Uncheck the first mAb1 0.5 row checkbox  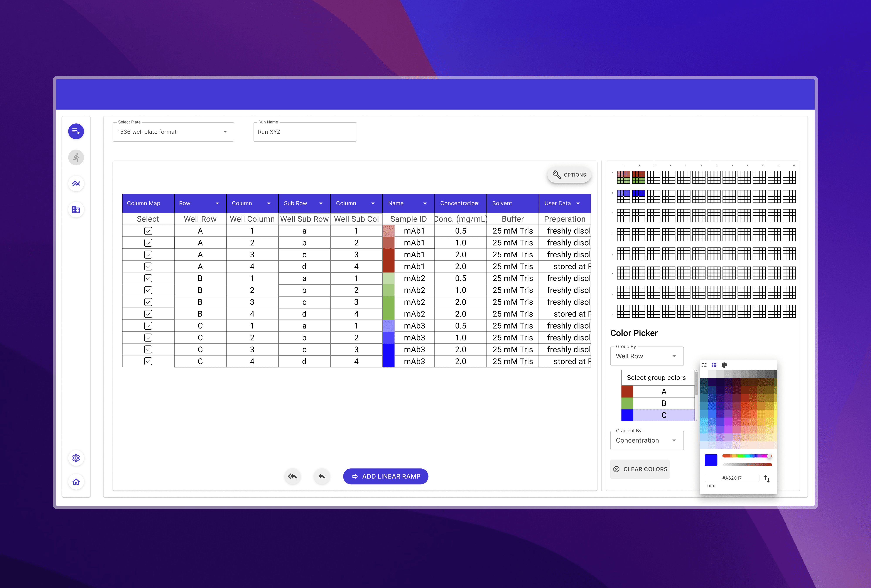pos(148,231)
